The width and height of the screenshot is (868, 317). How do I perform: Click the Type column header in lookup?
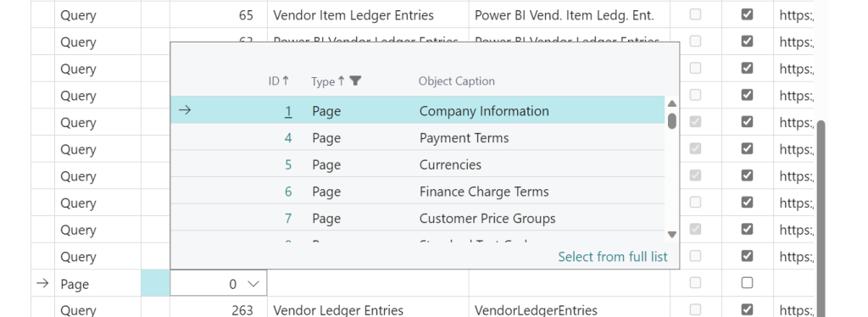(x=323, y=82)
